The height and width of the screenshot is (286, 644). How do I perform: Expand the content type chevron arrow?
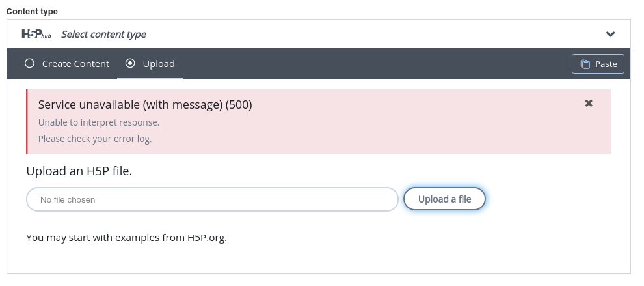pyautogui.click(x=610, y=34)
